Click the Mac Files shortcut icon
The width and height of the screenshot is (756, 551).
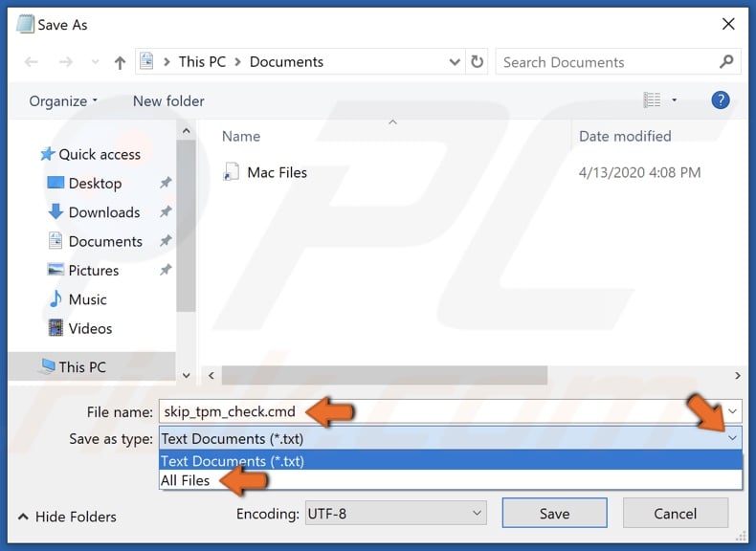coord(231,172)
